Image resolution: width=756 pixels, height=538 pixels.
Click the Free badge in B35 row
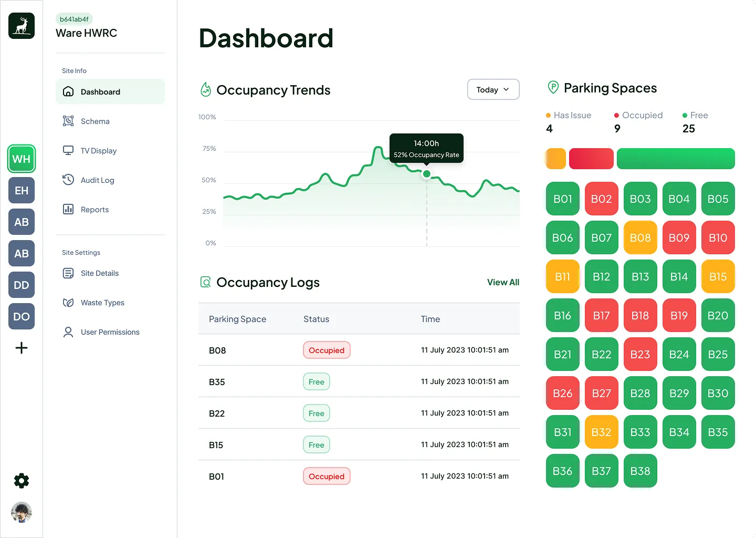point(317,381)
